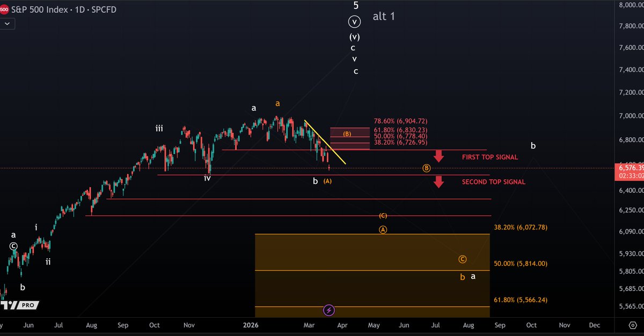Select the orange circled 'B' wave marker

[426, 168]
